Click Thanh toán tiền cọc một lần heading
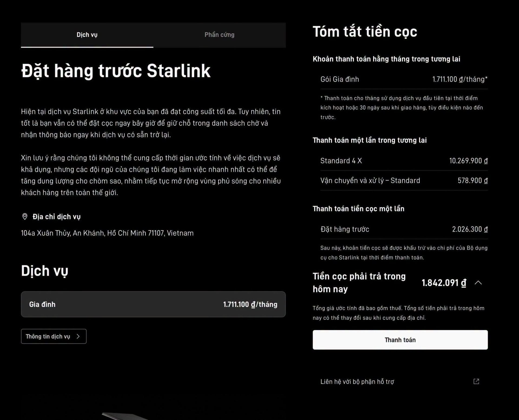The width and height of the screenshot is (519, 420). [358, 209]
